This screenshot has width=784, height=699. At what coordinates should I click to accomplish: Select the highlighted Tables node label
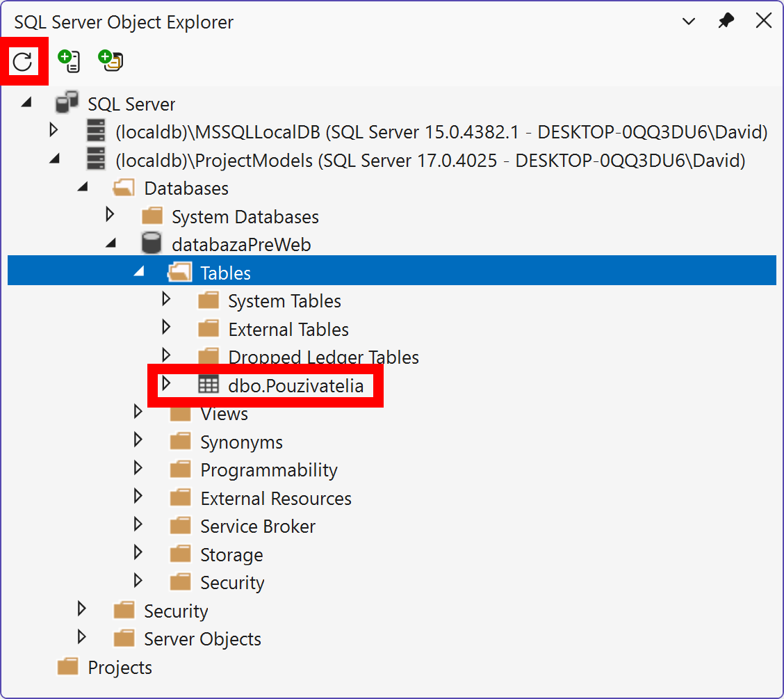(x=225, y=273)
